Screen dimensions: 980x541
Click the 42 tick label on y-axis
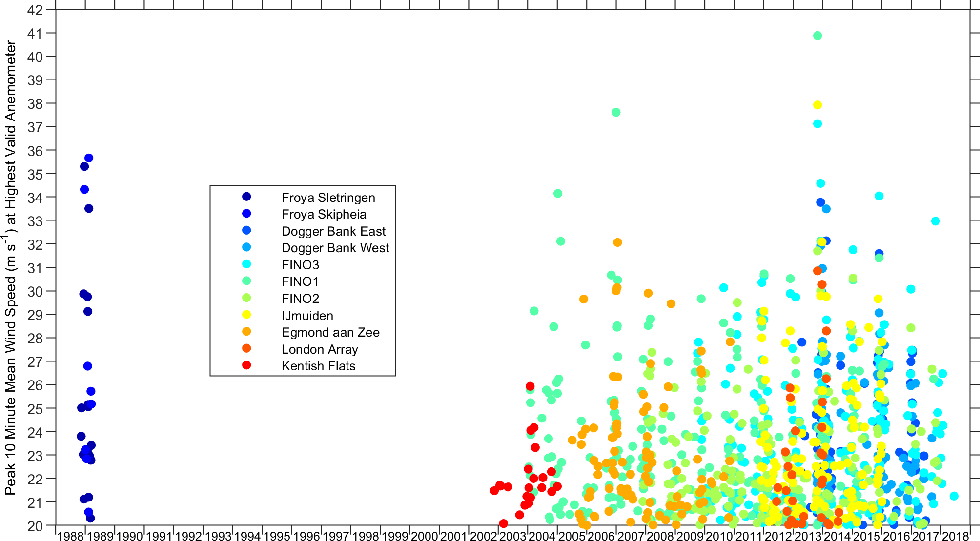34,10
